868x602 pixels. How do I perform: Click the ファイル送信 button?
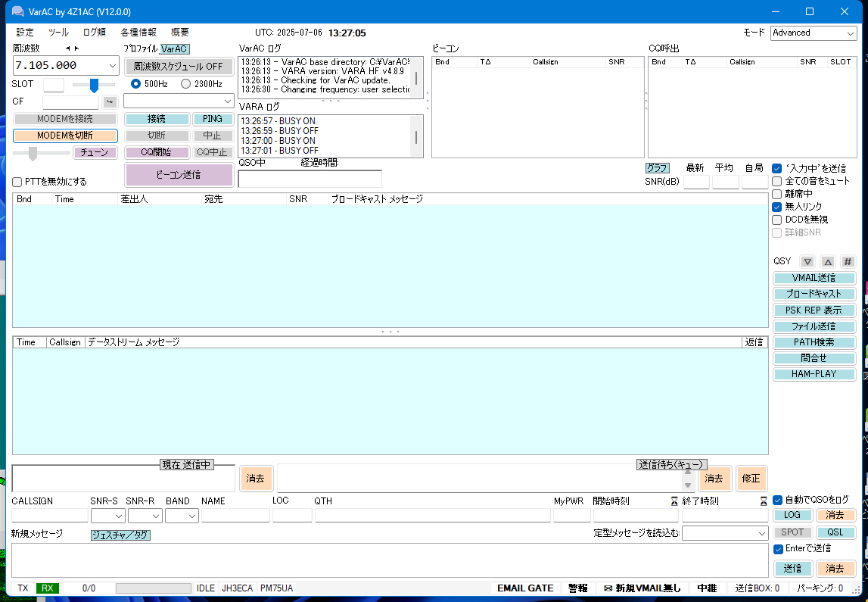(x=814, y=326)
